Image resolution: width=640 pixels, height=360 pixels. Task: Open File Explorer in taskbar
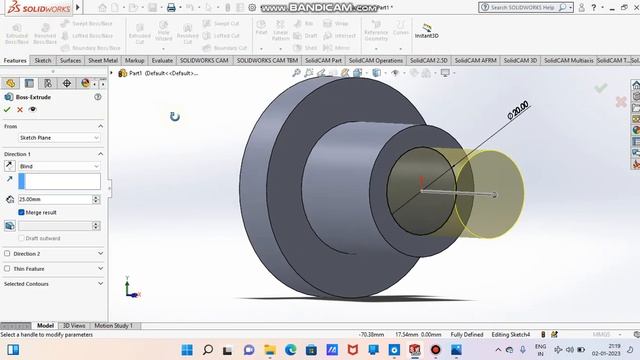[270, 350]
